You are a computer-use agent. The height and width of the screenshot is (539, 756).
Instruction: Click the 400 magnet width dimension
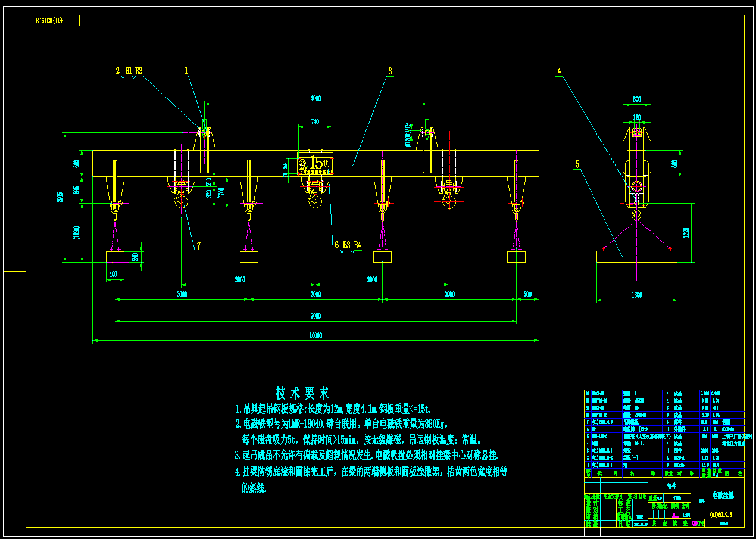tap(113, 275)
